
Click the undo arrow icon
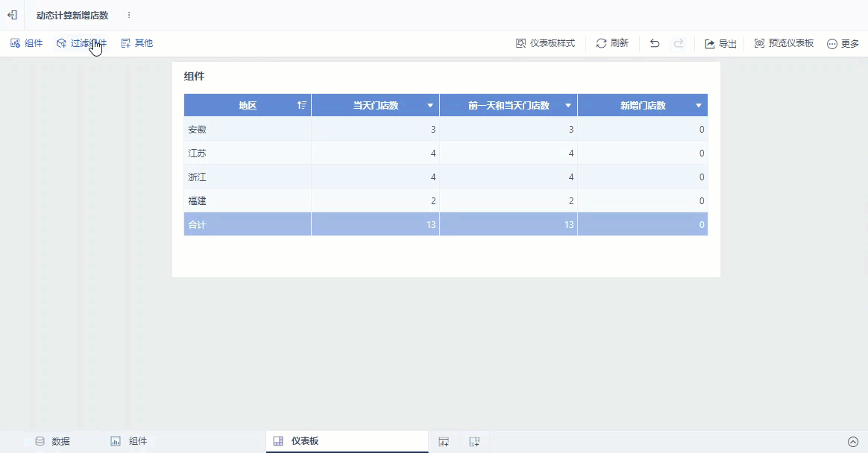(654, 43)
